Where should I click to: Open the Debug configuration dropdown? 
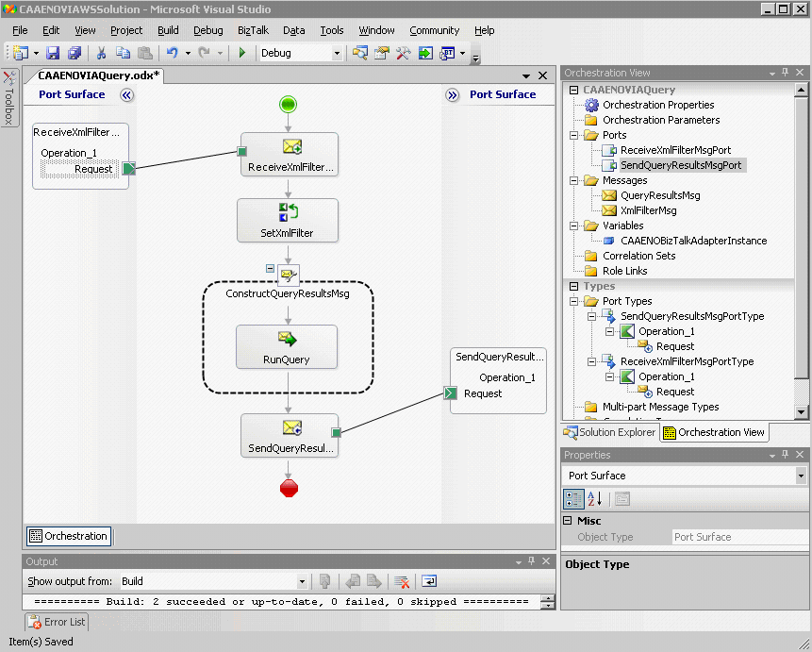(x=337, y=53)
